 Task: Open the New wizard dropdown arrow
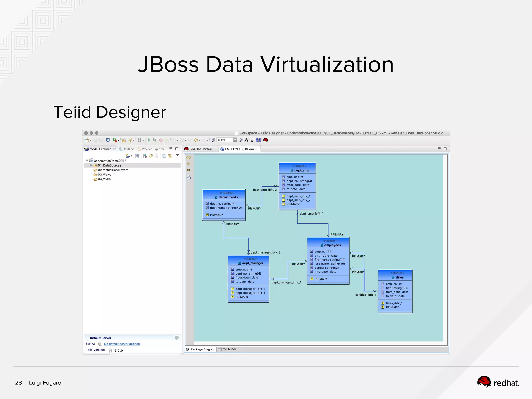(90, 141)
